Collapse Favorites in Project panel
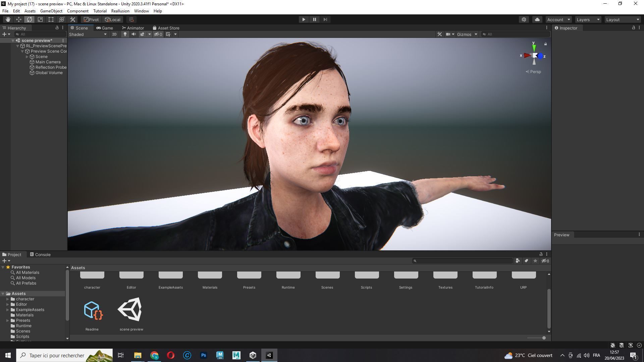The image size is (644, 362). (x=3, y=267)
